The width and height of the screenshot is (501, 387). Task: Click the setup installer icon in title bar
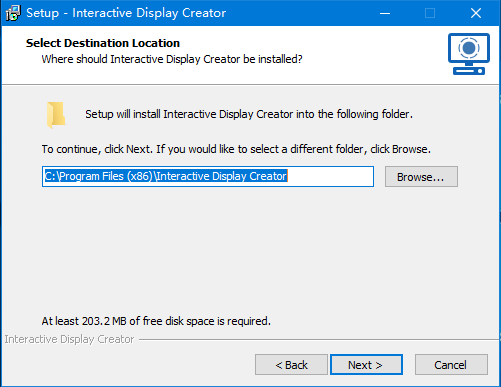[x=13, y=13]
